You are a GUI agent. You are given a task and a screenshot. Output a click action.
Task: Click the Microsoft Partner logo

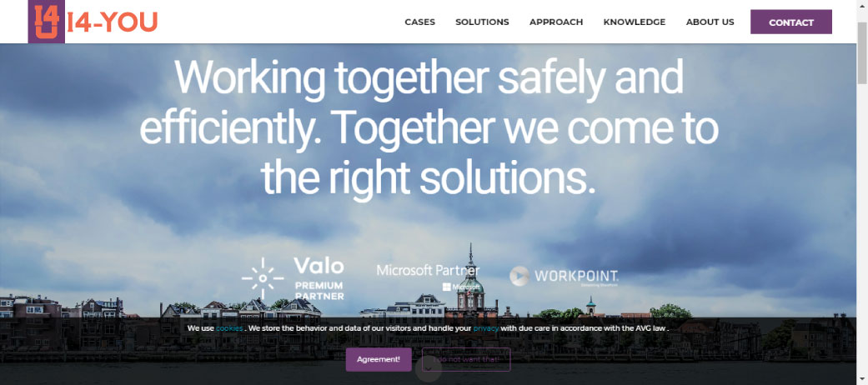[x=428, y=277]
